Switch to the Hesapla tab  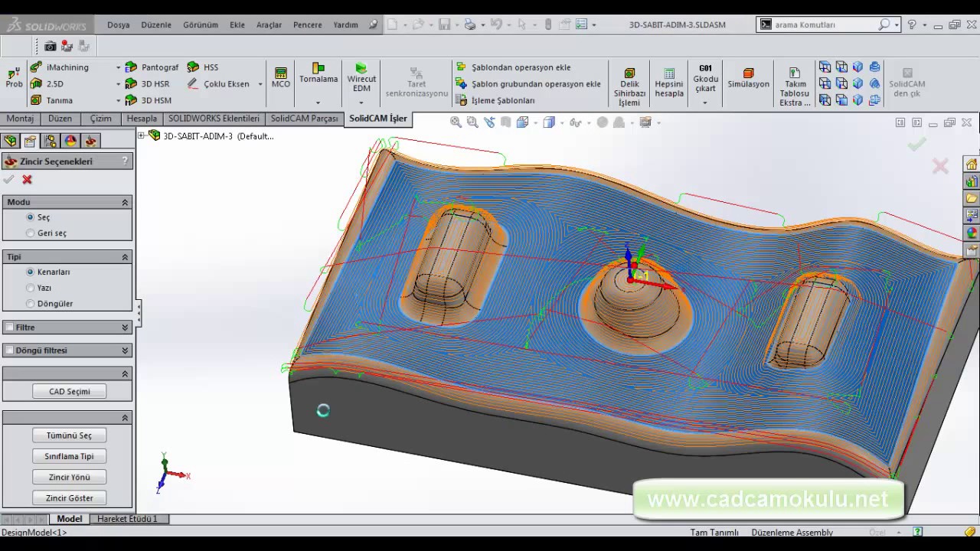(x=142, y=119)
